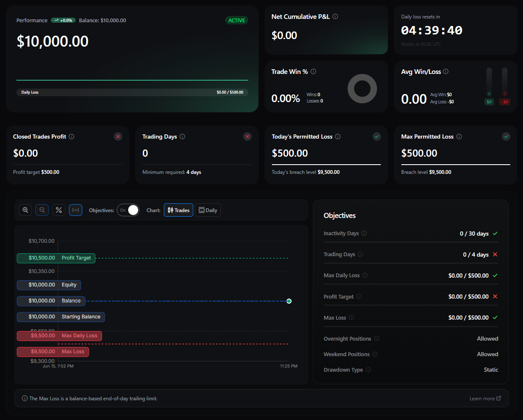Viewport: 523px width, 420px height.
Task: Click info icon next to Overnight Positions
Action: coord(377,338)
